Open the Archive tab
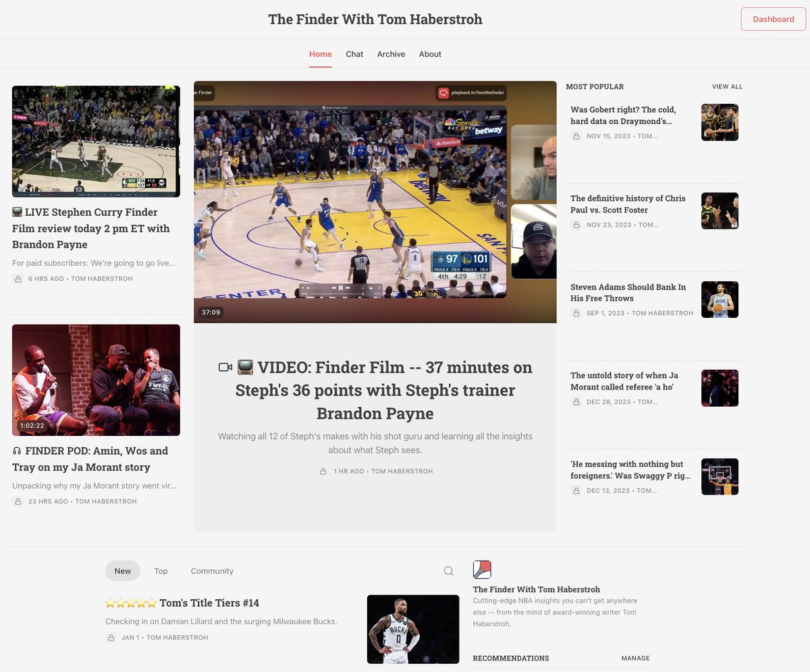The image size is (810, 672). click(x=391, y=54)
